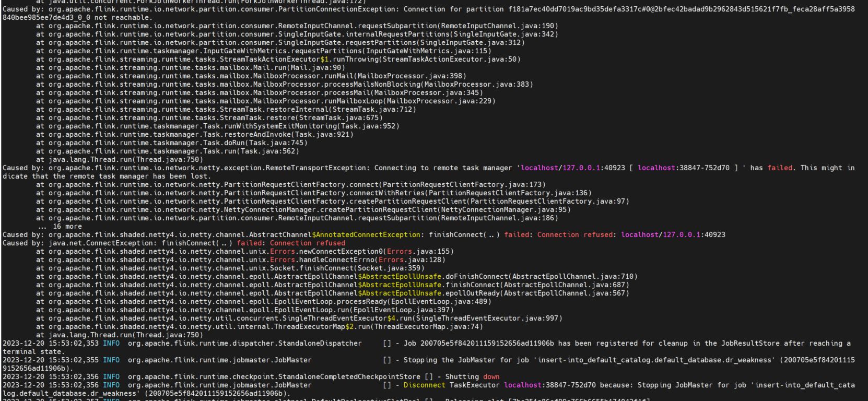
Task: Click 'StreamTaskActionExecutor.java:50' reference
Action: 450,59
